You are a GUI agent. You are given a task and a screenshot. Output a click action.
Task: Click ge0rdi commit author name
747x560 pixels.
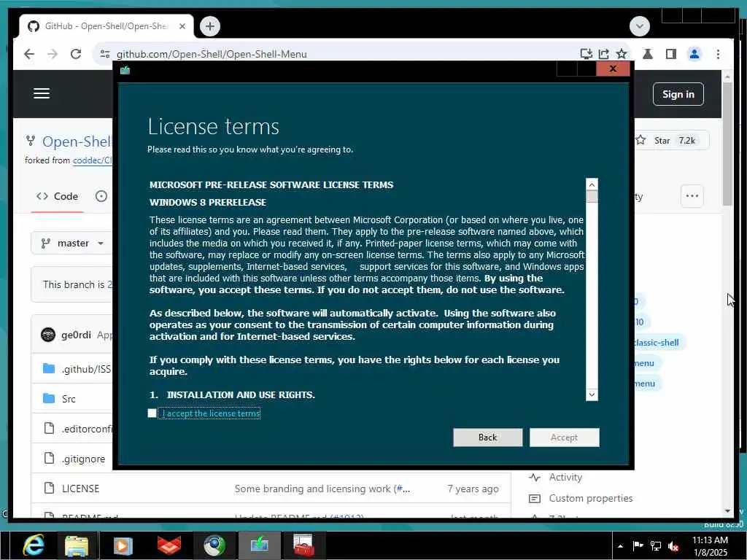pyautogui.click(x=76, y=335)
